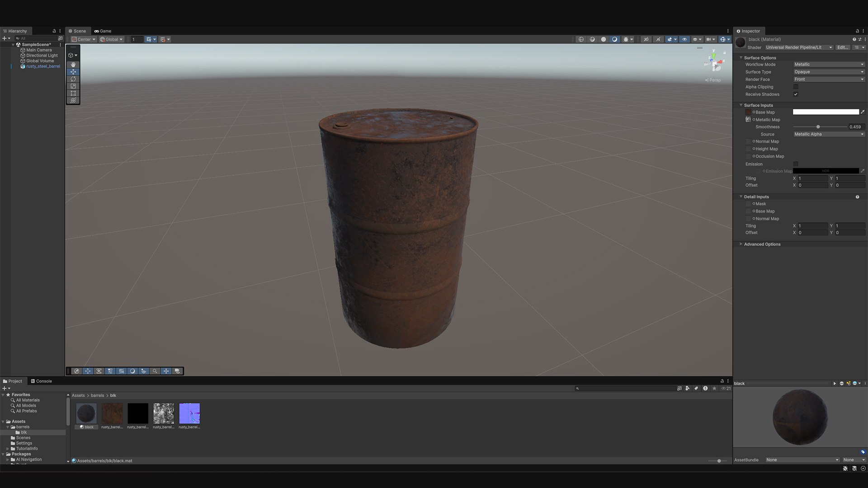Open Smoothness Source Metallic Alpha dropdown
The height and width of the screenshot is (488, 868).
829,134
